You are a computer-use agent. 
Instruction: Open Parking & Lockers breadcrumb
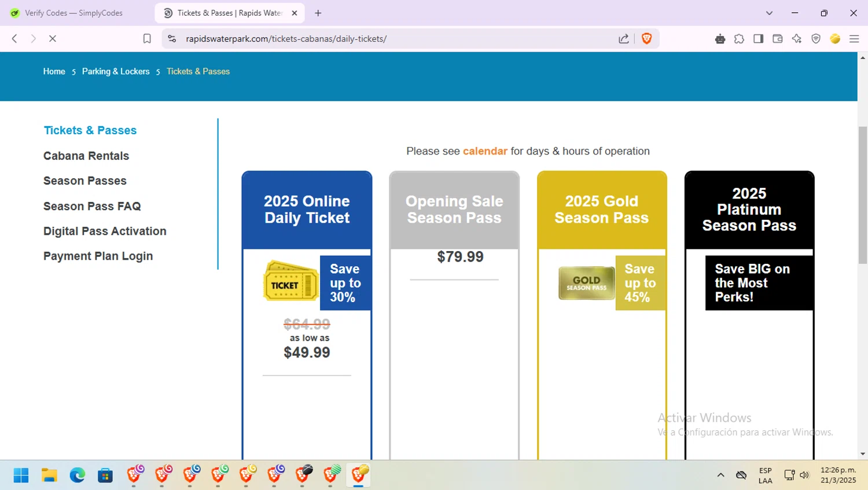(x=116, y=71)
